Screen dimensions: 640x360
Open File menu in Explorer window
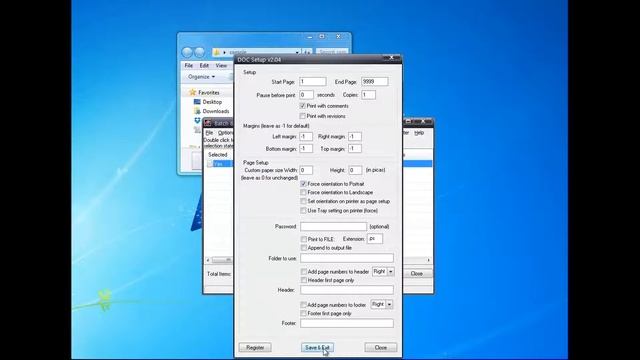(189, 65)
